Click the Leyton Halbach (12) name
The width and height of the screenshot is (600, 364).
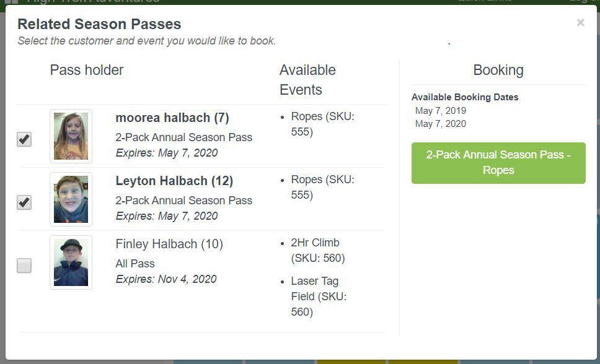174,181
